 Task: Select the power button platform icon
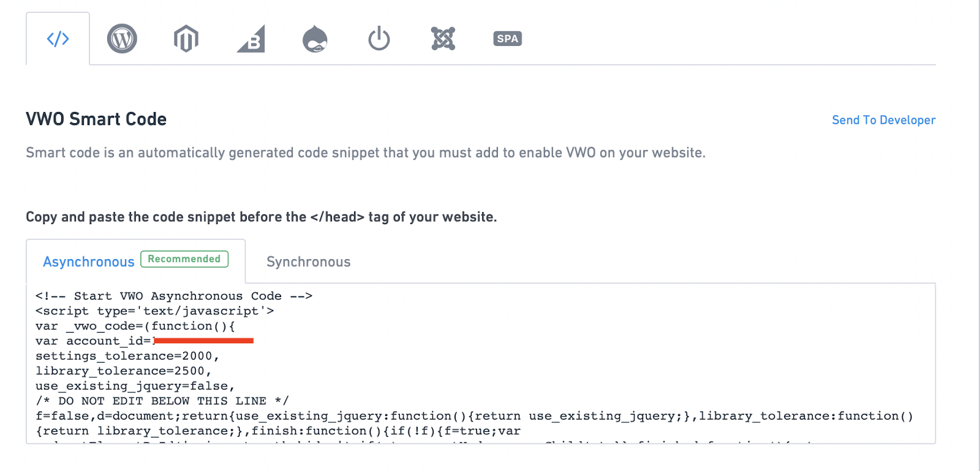point(379,39)
